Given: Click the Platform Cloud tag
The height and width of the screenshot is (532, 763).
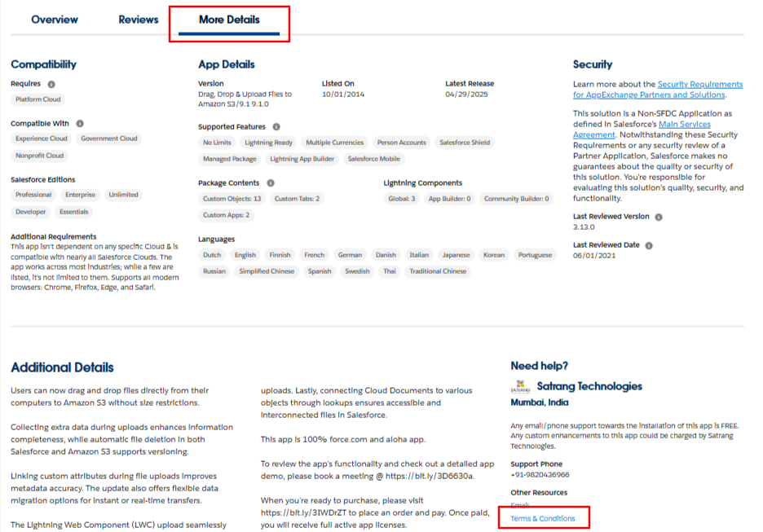Looking at the screenshot, I should coord(38,99).
